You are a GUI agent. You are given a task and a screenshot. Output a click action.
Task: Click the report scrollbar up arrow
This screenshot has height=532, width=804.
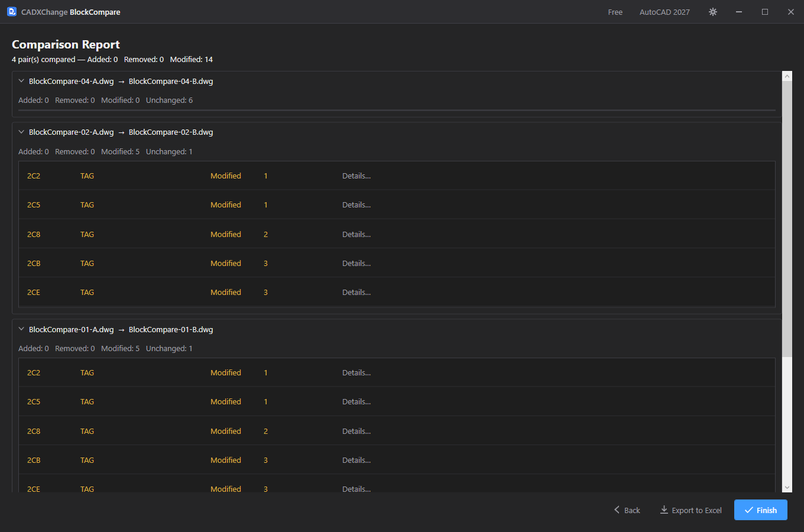click(x=787, y=76)
